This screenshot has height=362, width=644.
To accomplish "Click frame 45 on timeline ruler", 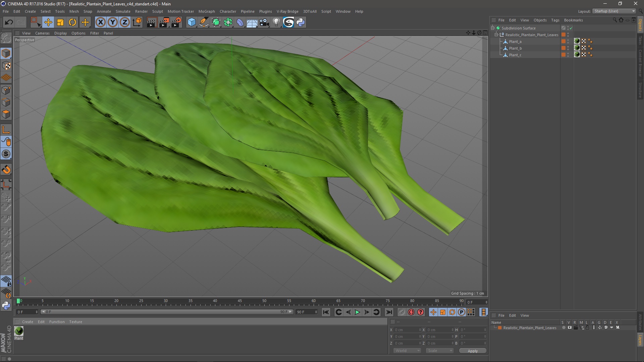I will (239, 301).
